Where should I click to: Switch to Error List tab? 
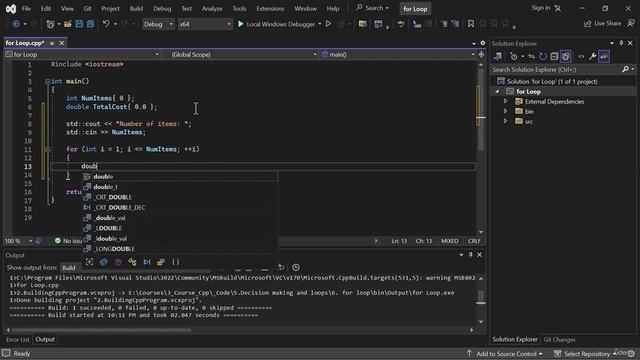(x=18, y=339)
